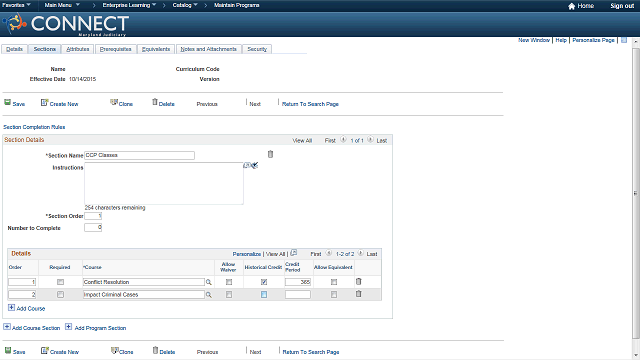Check Required box for Impact Criminal Cases

coord(60,294)
